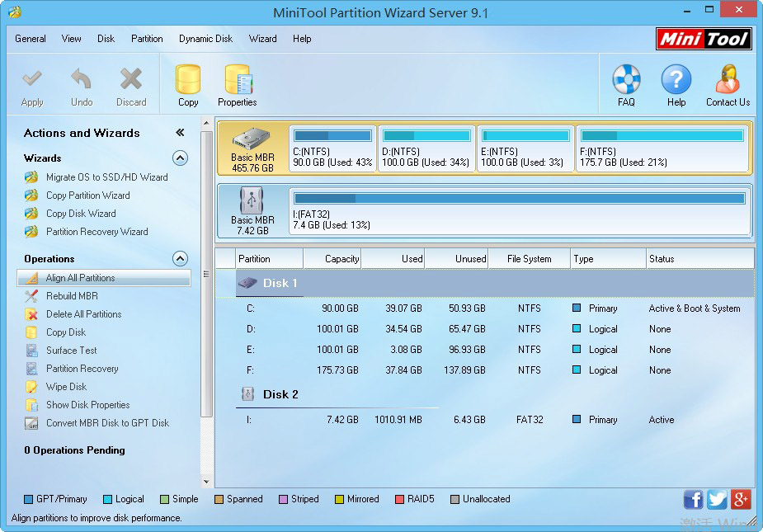Sort by Used column header

[x=393, y=259]
